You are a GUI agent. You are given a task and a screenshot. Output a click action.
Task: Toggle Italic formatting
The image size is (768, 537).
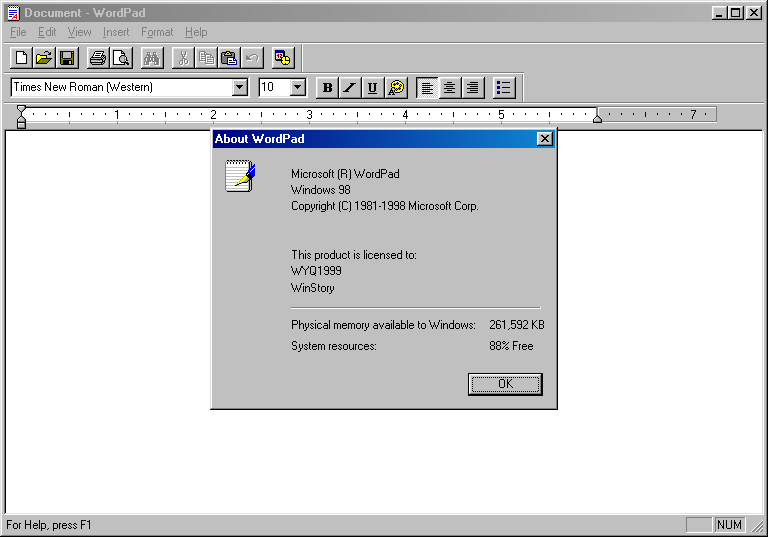(x=350, y=88)
